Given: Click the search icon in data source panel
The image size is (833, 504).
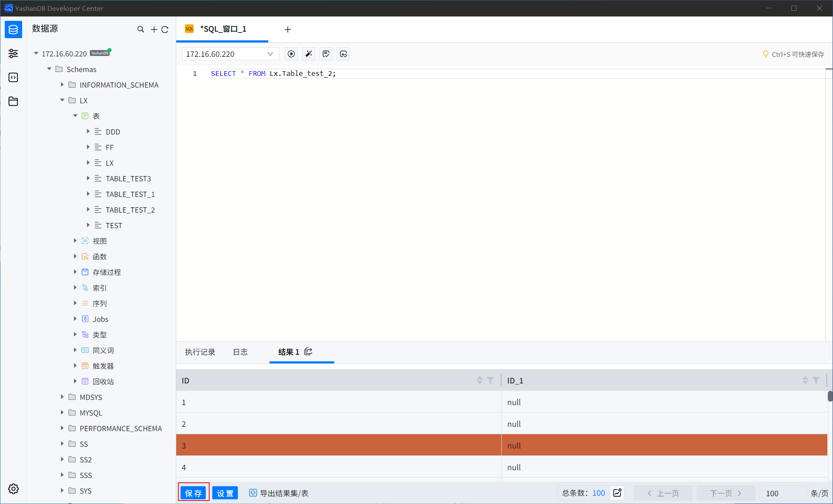Looking at the screenshot, I should coord(141,29).
